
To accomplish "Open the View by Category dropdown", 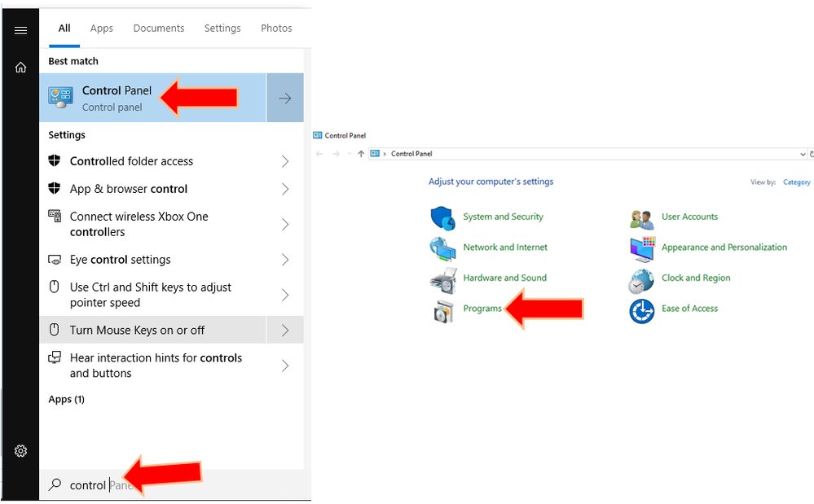I will pos(796,182).
